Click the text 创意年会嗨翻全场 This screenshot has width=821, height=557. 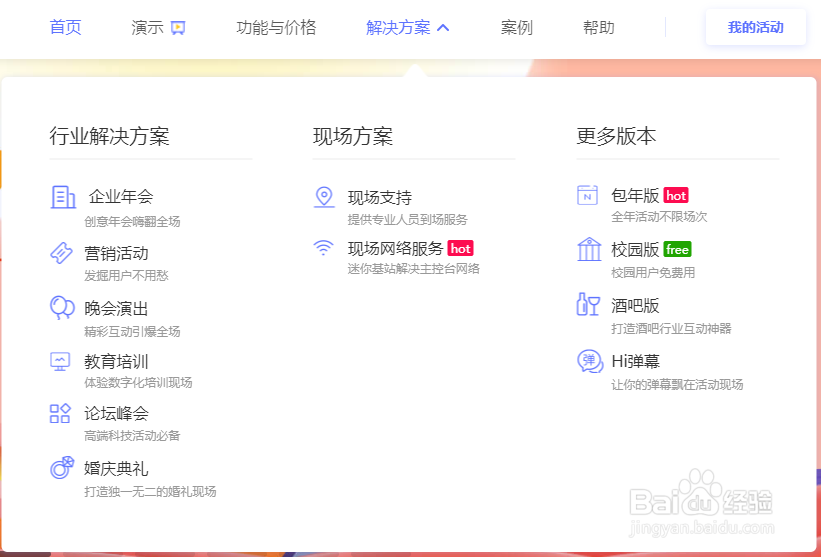coord(132,221)
